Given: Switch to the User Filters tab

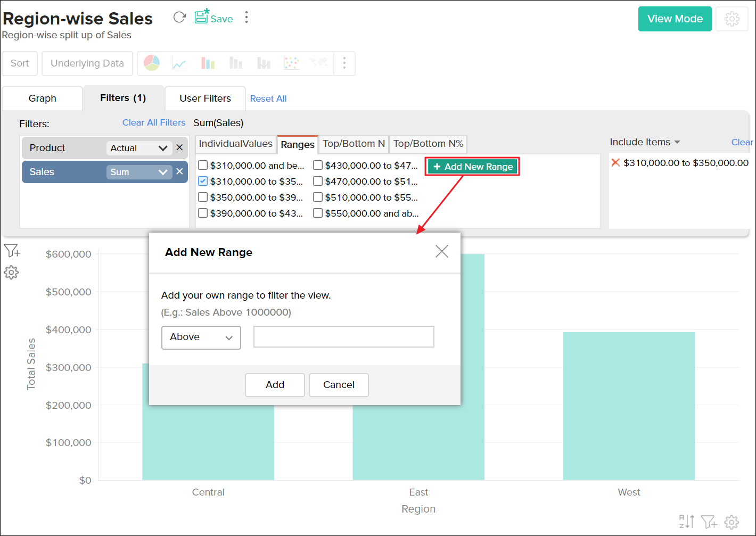Looking at the screenshot, I should tap(205, 98).
